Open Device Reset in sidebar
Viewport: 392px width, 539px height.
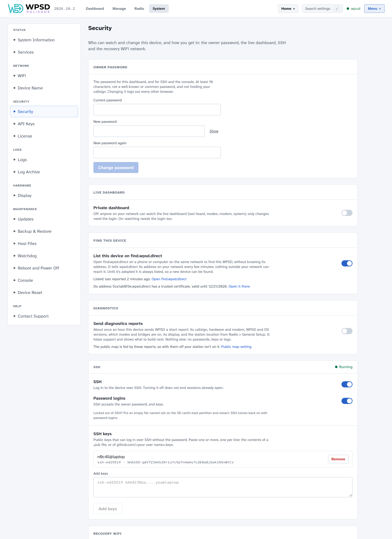click(44, 293)
